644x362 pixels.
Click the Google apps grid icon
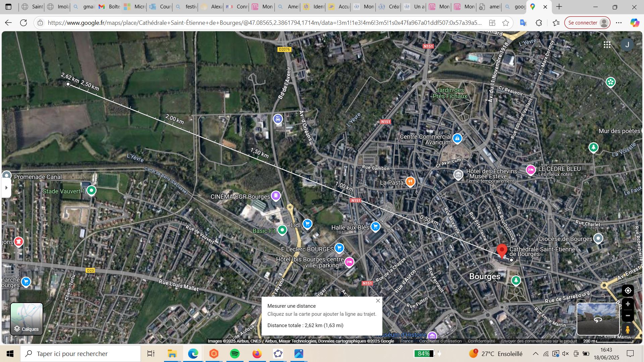click(607, 45)
